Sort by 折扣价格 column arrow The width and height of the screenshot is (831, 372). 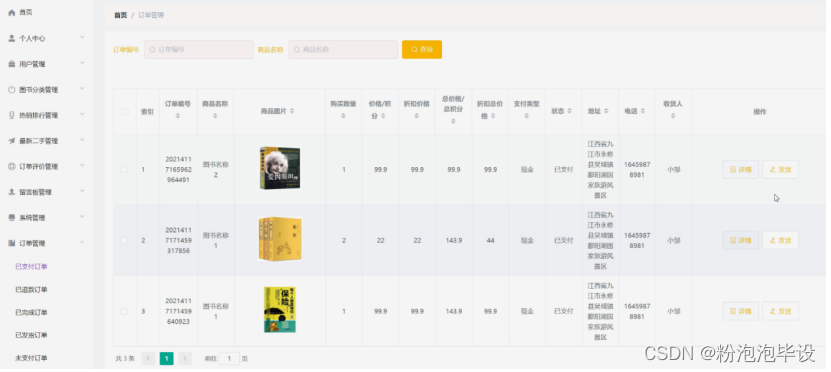tap(417, 116)
